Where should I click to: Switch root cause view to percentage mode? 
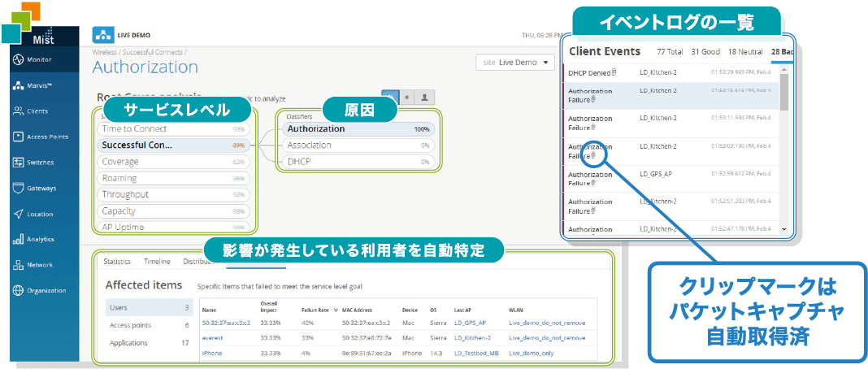[390, 98]
